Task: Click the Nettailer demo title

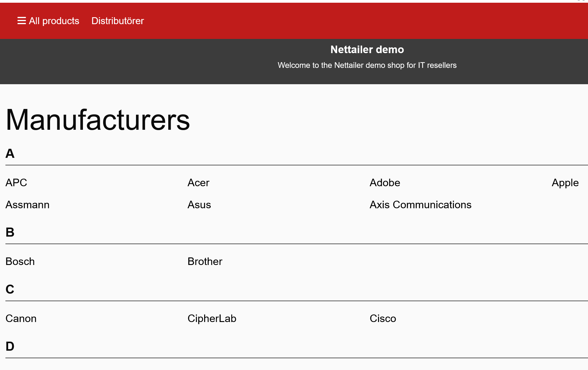Action: click(367, 49)
